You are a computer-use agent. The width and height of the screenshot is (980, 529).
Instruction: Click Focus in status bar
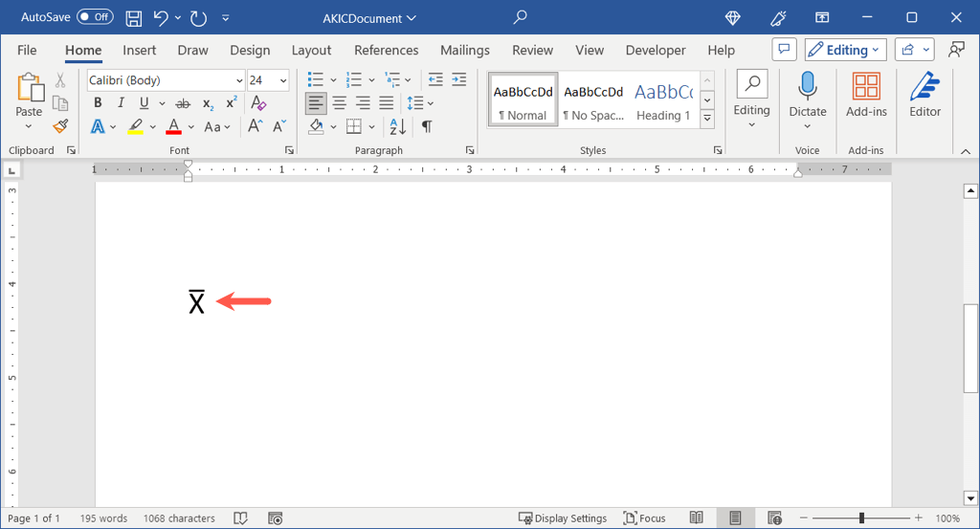click(x=644, y=518)
